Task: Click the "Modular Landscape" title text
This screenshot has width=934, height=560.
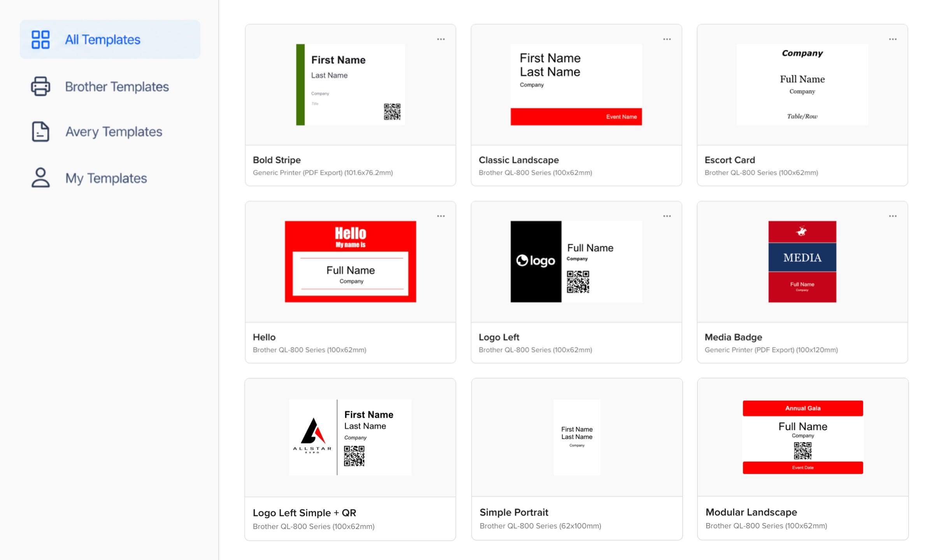Action: [x=751, y=512]
